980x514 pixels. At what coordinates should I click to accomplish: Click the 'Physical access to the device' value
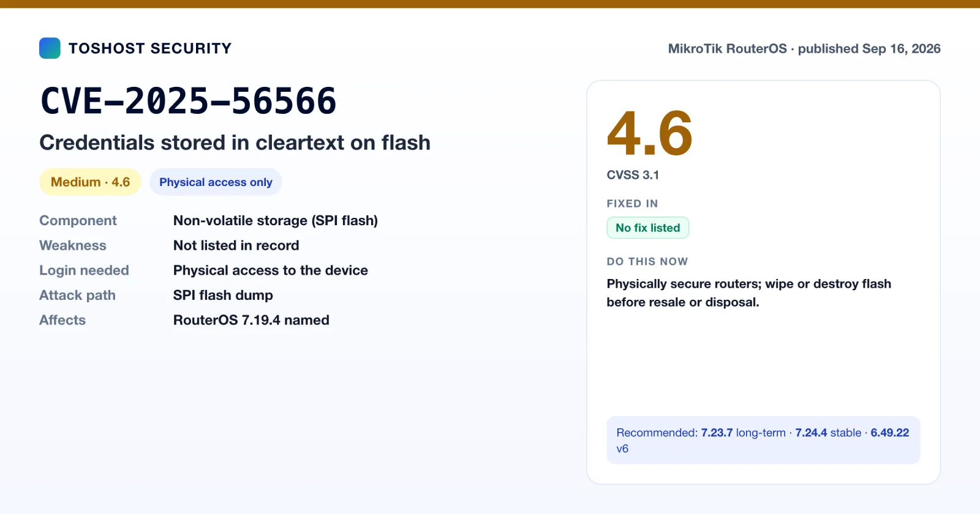271,270
